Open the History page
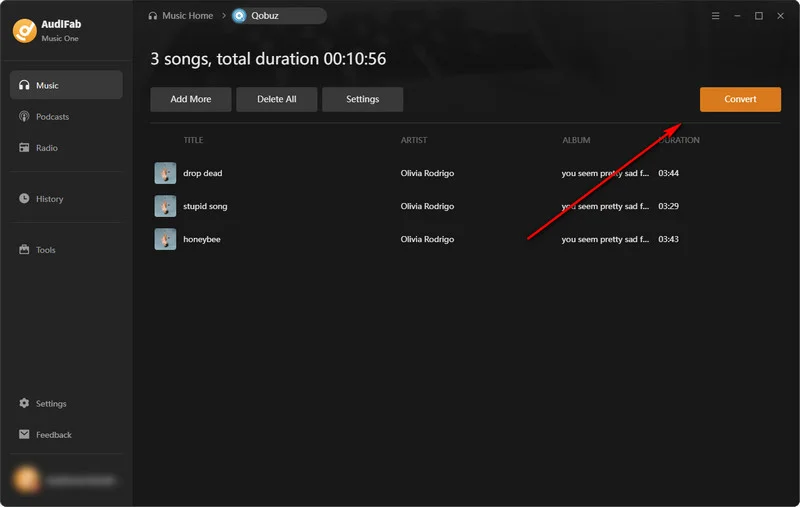The height and width of the screenshot is (507, 800). coord(66,198)
